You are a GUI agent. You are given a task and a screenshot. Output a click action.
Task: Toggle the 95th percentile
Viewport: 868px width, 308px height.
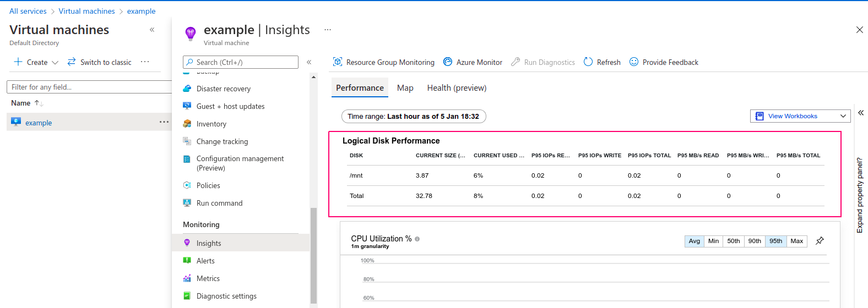[776, 241]
